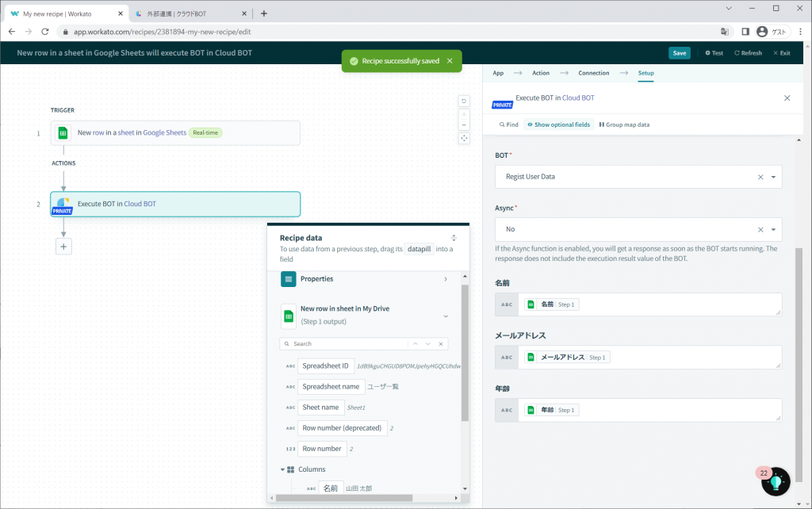Viewport: 812px width, 509px height.
Task: Clear the BOT field selection
Action: 760,177
